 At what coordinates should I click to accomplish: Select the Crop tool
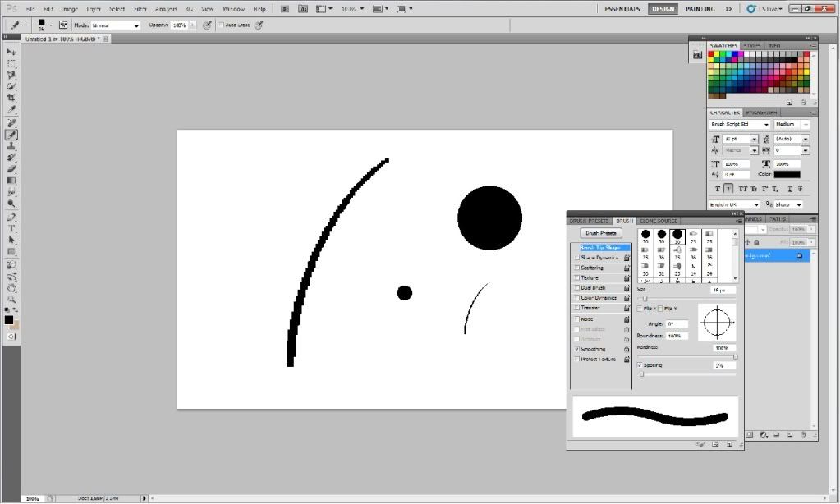[11, 98]
